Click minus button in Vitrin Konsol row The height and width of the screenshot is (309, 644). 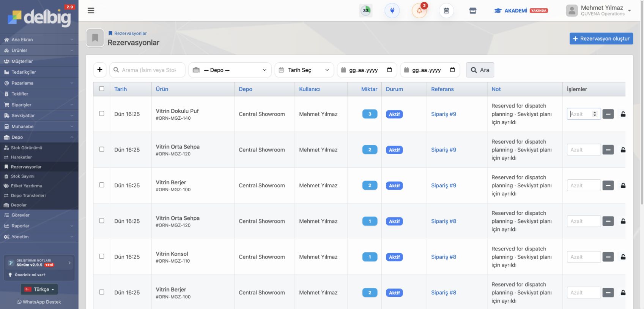coord(608,257)
